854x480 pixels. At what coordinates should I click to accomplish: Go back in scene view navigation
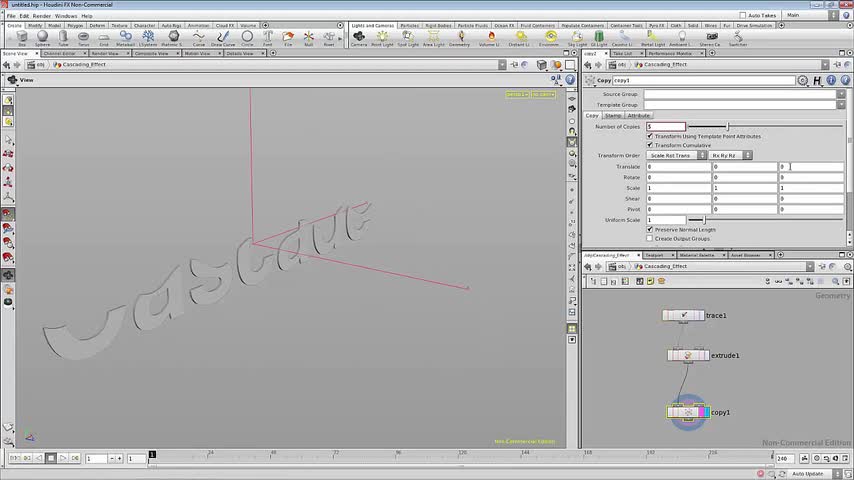tap(7, 64)
